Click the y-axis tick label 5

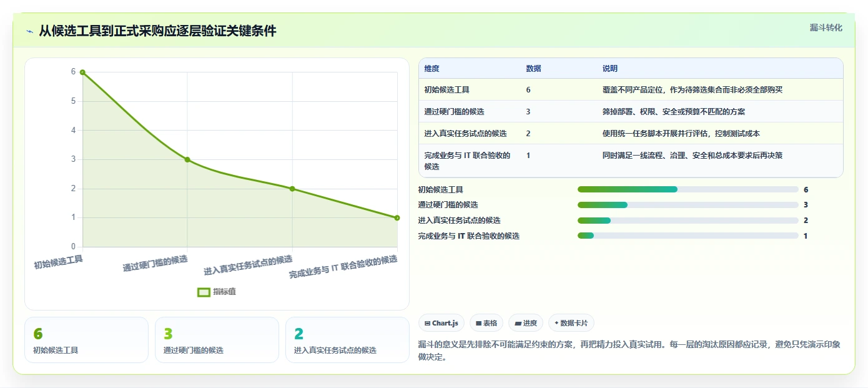tap(74, 101)
